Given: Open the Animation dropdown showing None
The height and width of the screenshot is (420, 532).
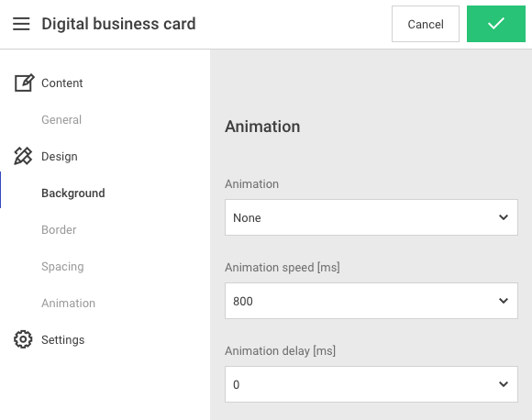Looking at the screenshot, I should [371, 217].
